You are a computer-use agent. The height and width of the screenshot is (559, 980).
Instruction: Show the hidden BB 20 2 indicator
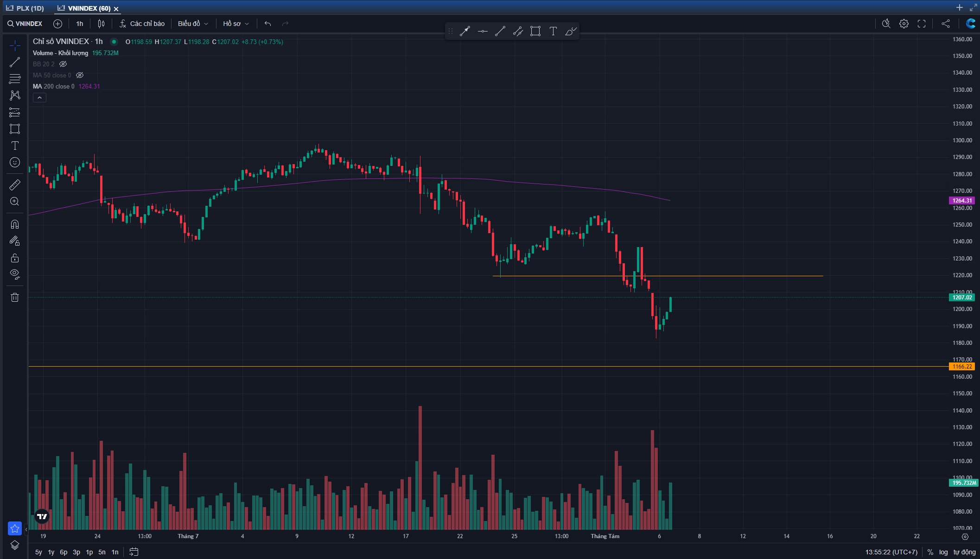pos(63,64)
